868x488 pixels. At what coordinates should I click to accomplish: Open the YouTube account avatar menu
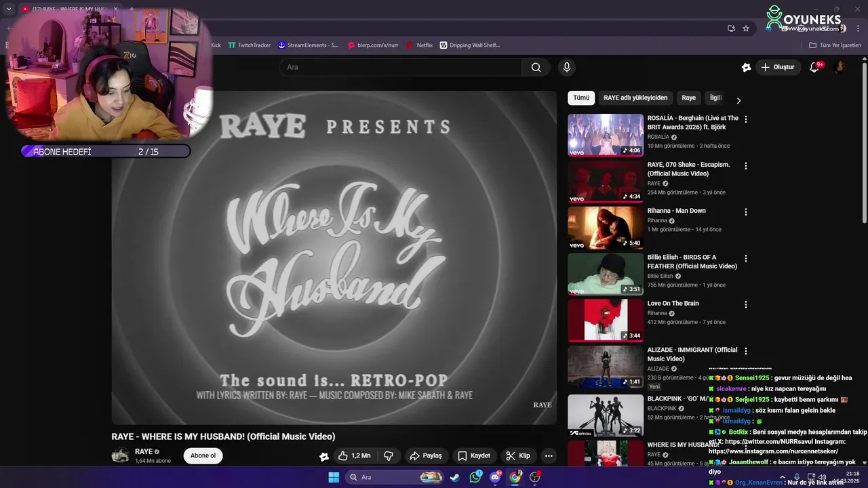840,67
